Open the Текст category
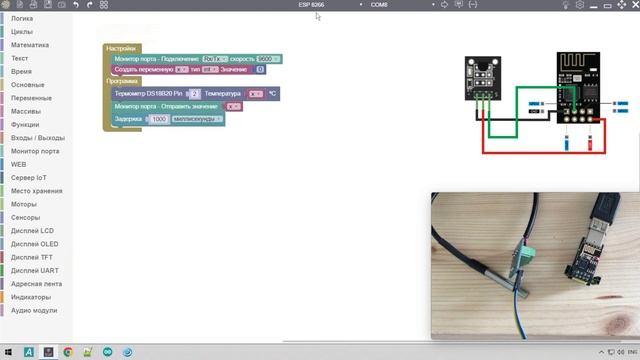This screenshot has height=360, width=640. pyautogui.click(x=20, y=58)
